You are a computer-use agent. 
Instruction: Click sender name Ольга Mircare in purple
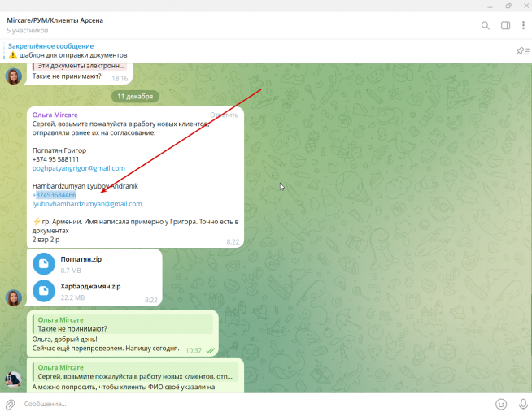[55, 115]
